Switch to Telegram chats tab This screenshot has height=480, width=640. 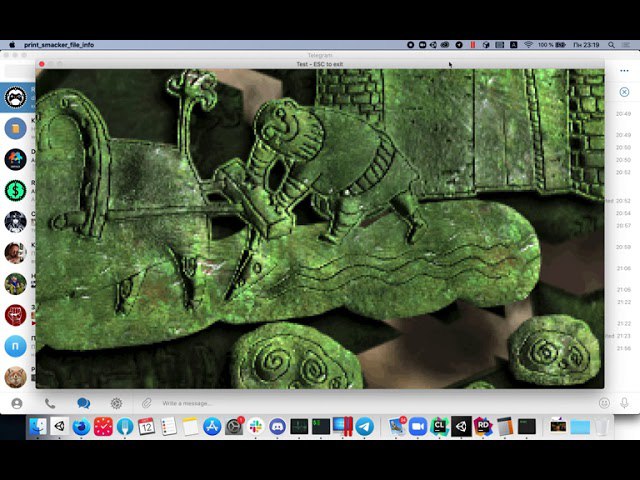[x=83, y=403]
